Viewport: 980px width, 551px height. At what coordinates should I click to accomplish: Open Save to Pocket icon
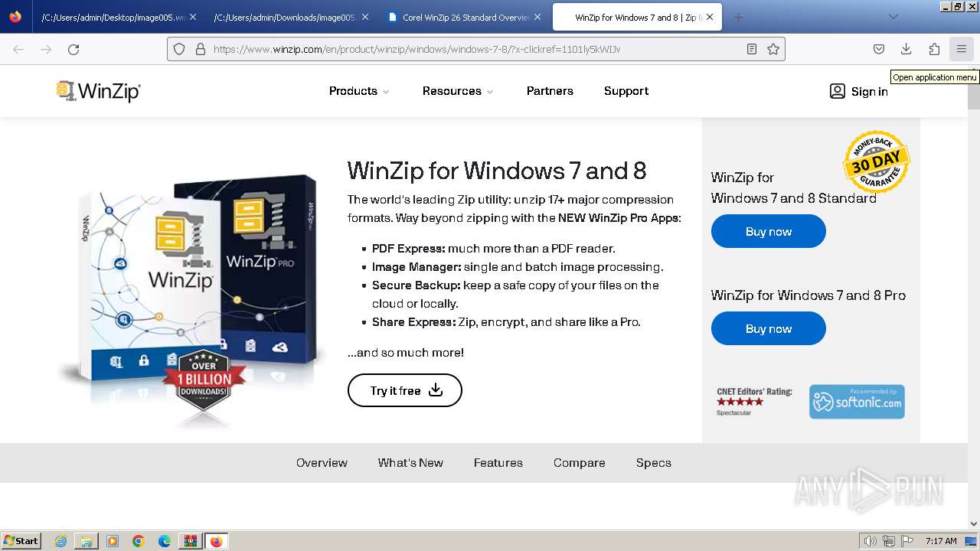[879, 49]
